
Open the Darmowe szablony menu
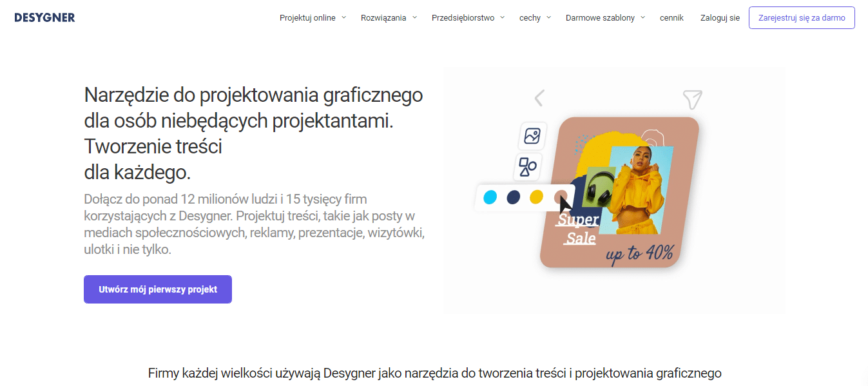pos(600,18)
